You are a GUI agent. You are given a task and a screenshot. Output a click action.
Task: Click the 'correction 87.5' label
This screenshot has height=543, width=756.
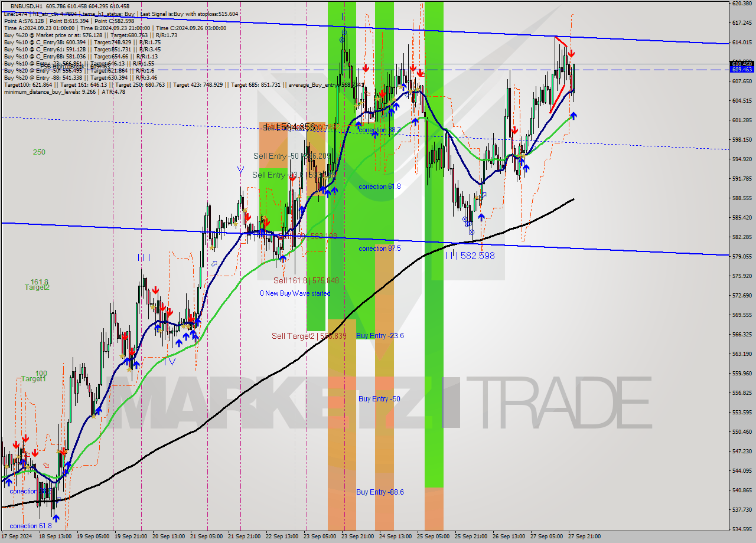pos(379,248)
